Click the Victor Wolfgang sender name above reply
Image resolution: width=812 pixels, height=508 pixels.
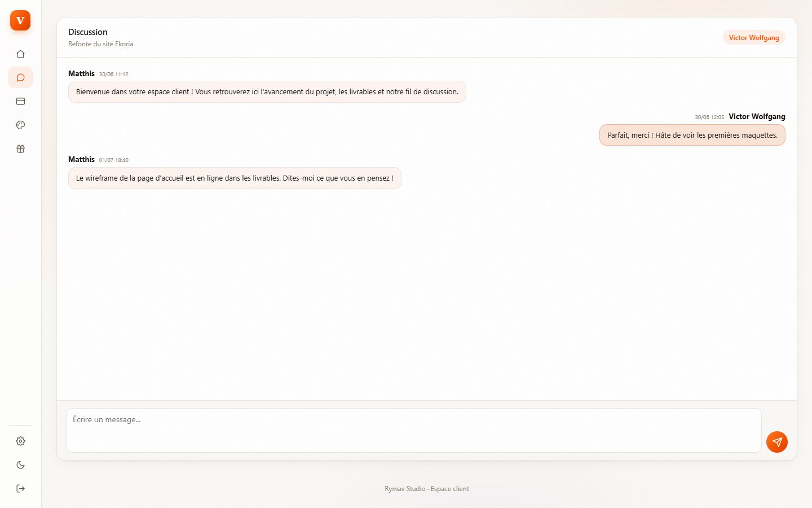point(757,116)
